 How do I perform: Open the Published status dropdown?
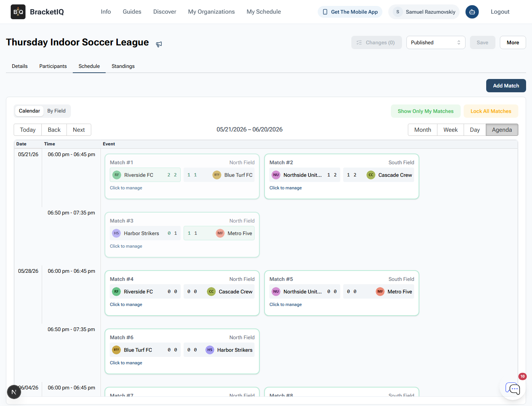[x=436, y=42]
